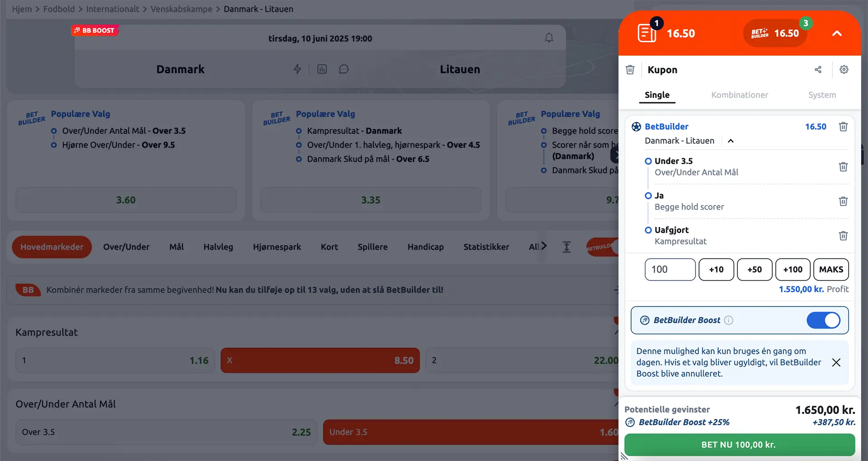Collapse the Kampresultat market section
This screenshot has height=461, width=868.
[617, 331]
